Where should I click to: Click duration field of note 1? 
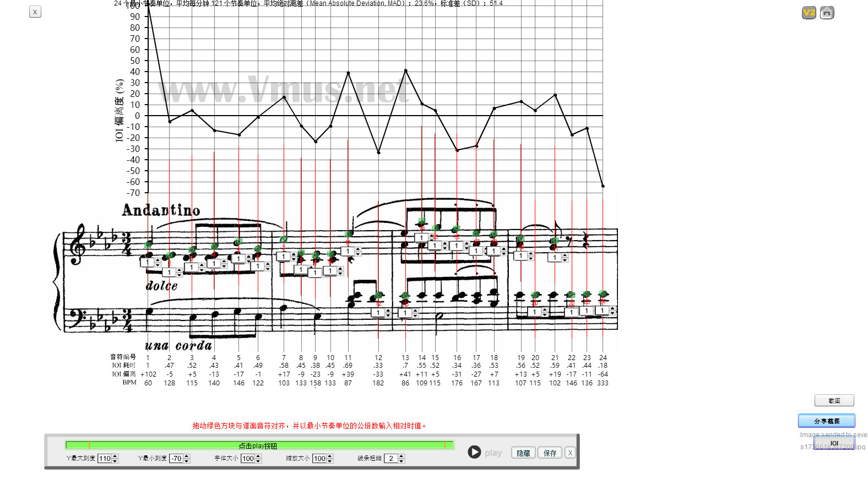(147, 263)
